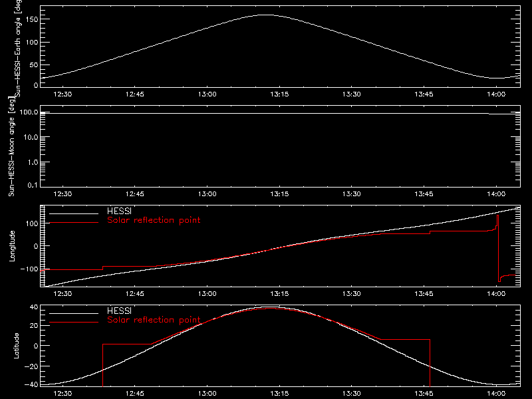Click the 14:00 time label under Latitude plot

pos(496,393)
